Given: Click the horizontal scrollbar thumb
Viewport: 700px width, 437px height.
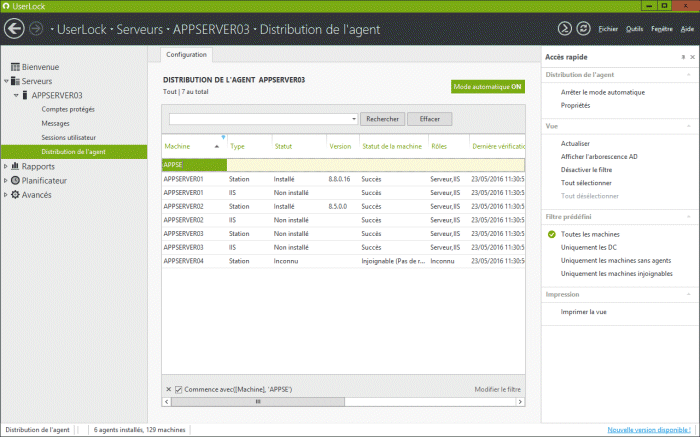Looking at the screenshot, I should pyautogui.click(x=258, y=402).
